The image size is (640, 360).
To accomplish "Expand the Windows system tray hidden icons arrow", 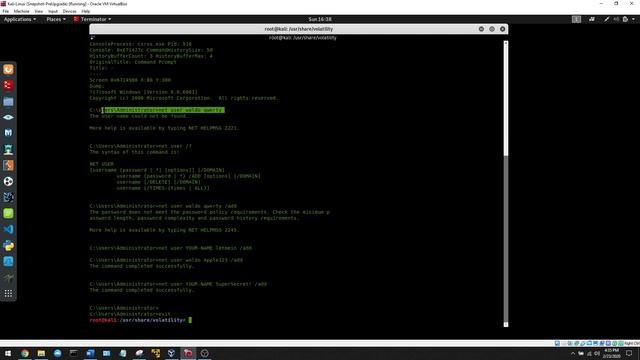I will 573,353.
